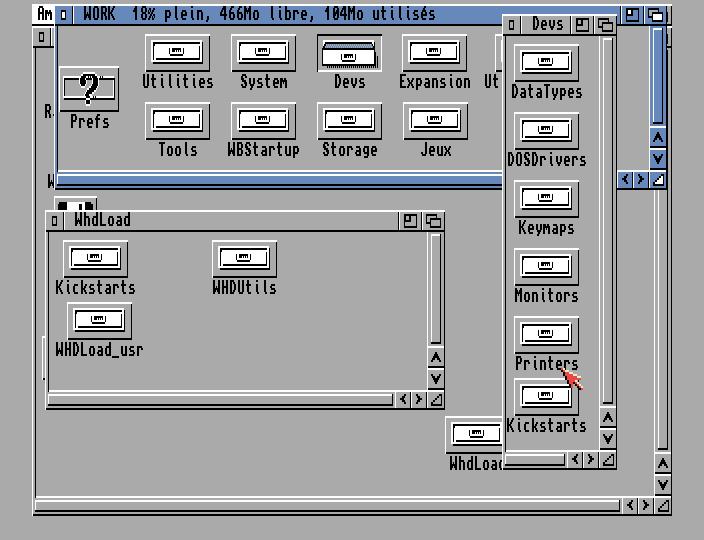The image size is (704, 540).
Task: Open the Jeux drawer icon
Action: [x=435, y=121]
